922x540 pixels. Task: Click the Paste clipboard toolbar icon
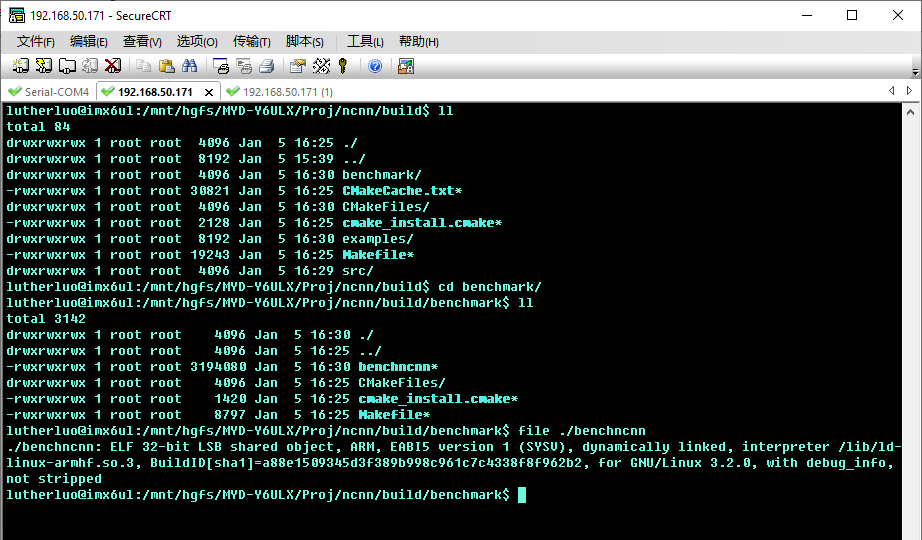click(166, 66)
